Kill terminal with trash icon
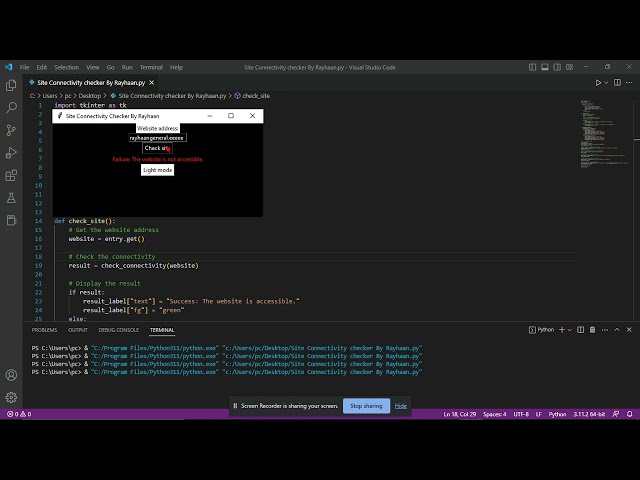 pyautogui.click(x=592, y=330)
